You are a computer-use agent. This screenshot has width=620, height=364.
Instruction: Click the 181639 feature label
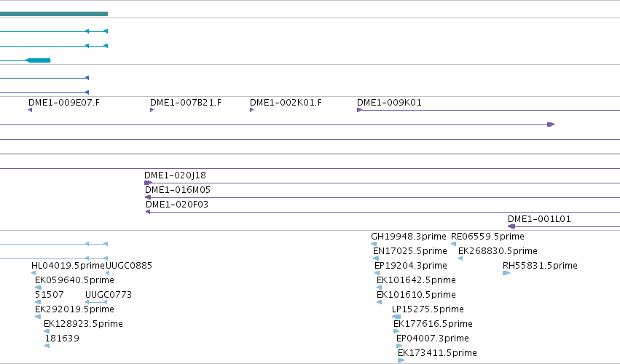click(62, 339)
